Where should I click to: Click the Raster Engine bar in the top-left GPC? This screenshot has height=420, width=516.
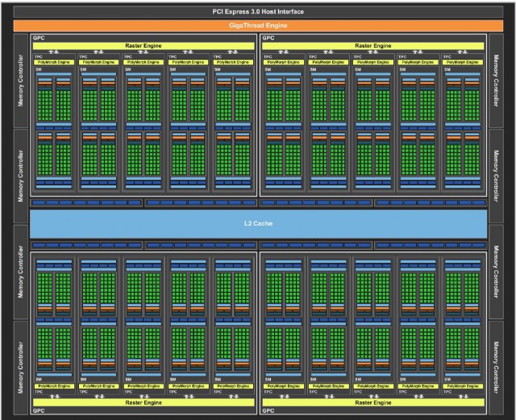click(x=144, y=46)
